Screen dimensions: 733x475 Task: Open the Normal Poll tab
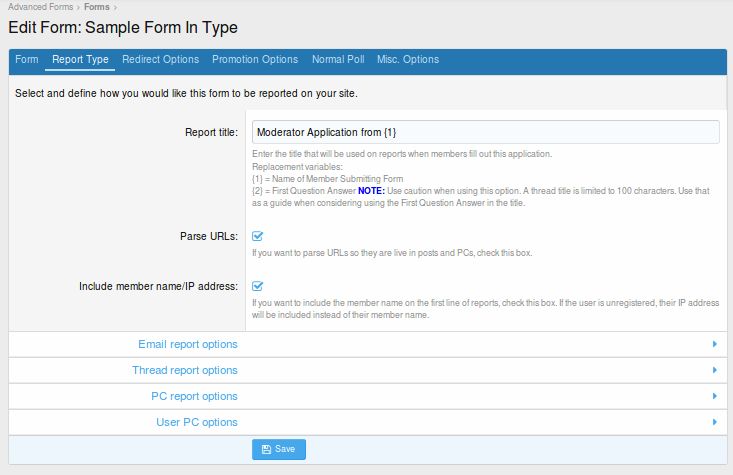point(338,60)
